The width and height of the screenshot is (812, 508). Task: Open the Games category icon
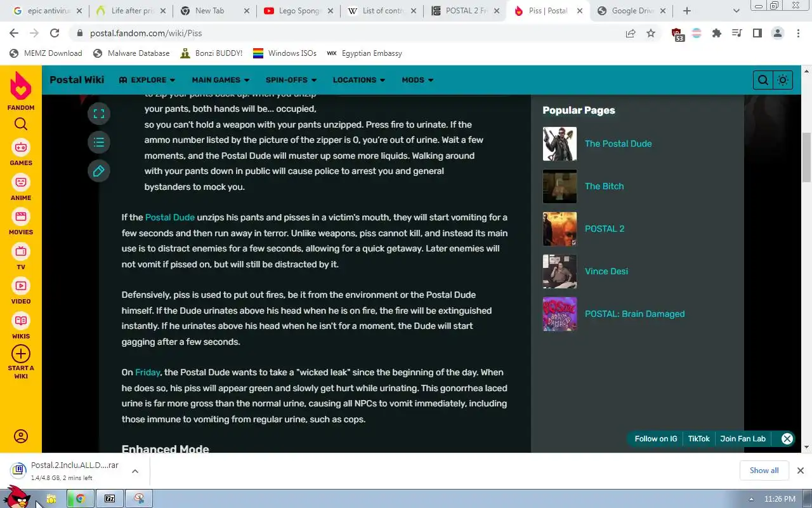click(x=21, y=147)
